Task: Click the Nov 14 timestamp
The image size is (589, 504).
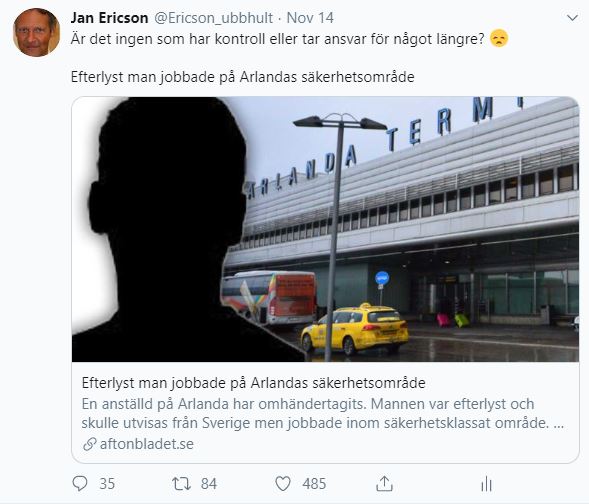Action: tap(310, 18)
